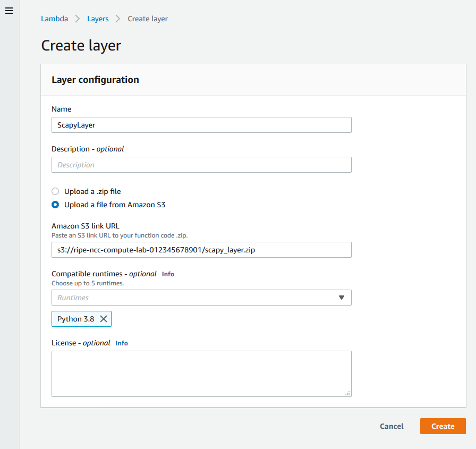Remove the Python 3.8 runtime tag
This screenshot has width=476, height=449.
tap(104, 319)
